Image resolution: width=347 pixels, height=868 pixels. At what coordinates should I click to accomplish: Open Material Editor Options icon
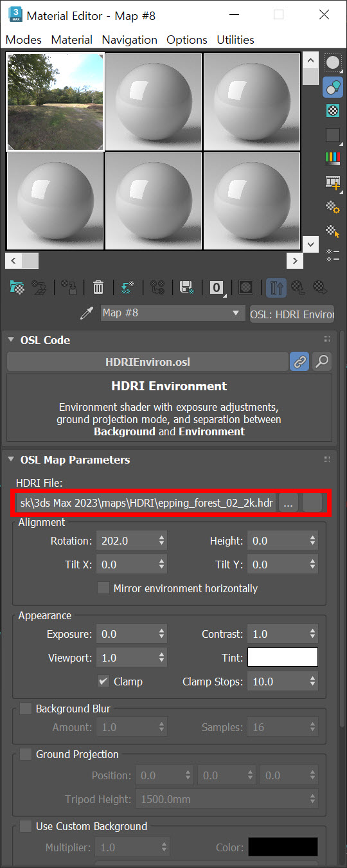(333, 206)
